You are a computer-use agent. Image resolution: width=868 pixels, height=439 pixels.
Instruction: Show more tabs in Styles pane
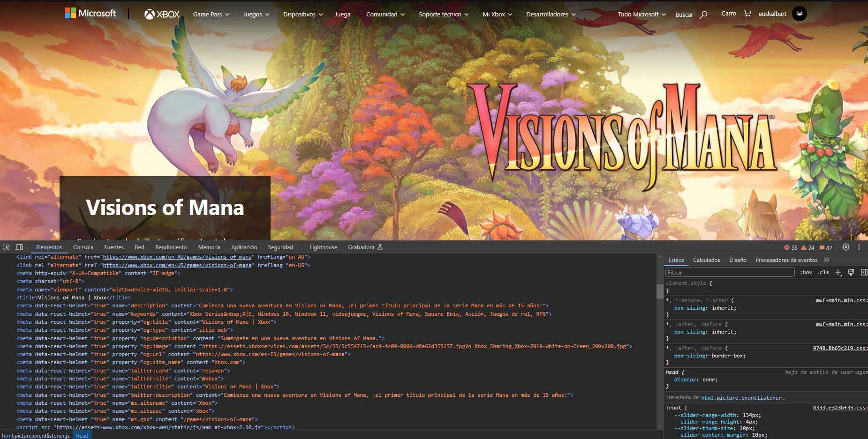[827, 260]
